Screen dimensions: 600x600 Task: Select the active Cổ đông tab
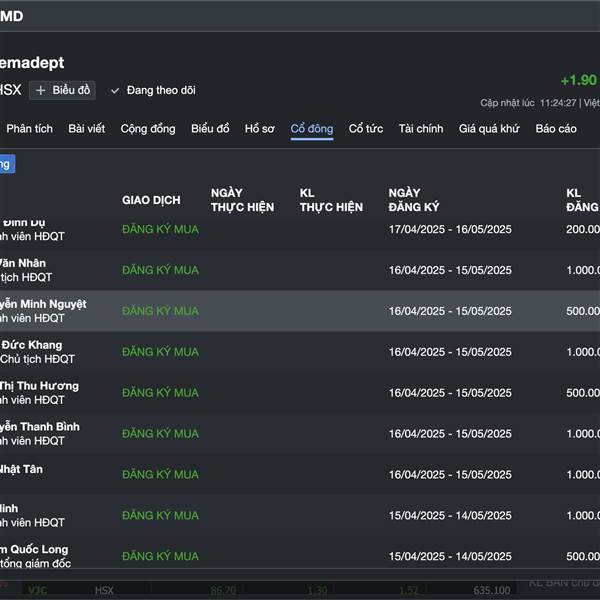(312, 129)
